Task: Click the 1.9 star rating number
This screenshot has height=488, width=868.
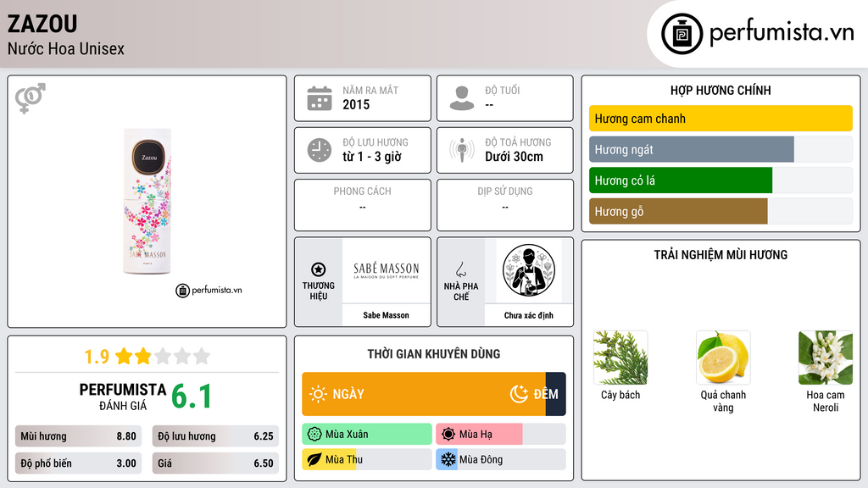Action: click(97, 357)
